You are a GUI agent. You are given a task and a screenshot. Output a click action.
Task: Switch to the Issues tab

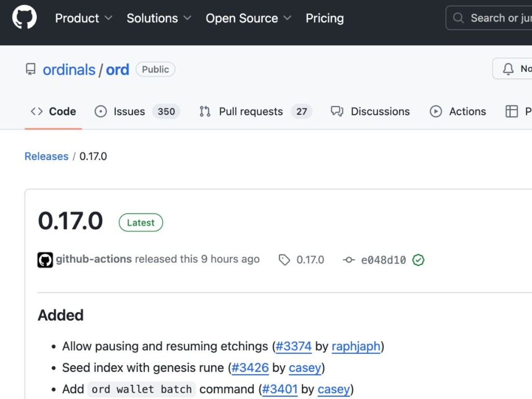128,111
